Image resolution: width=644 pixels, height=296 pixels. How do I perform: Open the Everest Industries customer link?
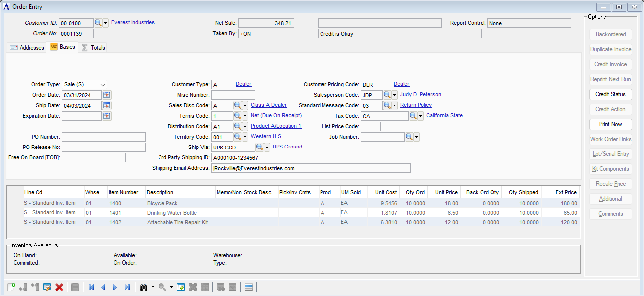133,23
